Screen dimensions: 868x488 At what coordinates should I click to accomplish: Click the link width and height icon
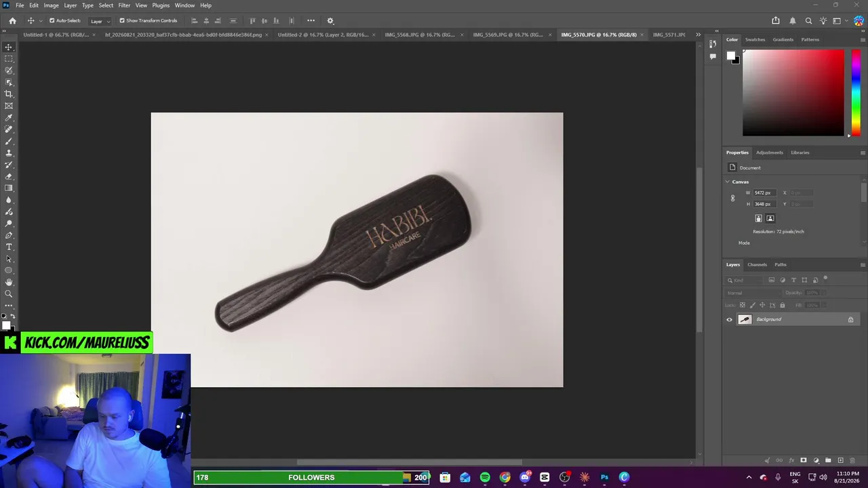pyautogui.click(x=732, y=198)
